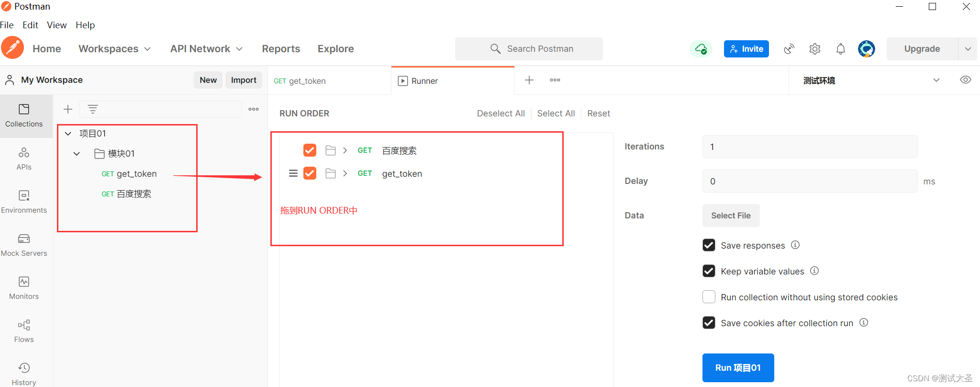Expand chevron in get_token run row
The height and width of the screenshot is (387, 980).
[345, 173]
